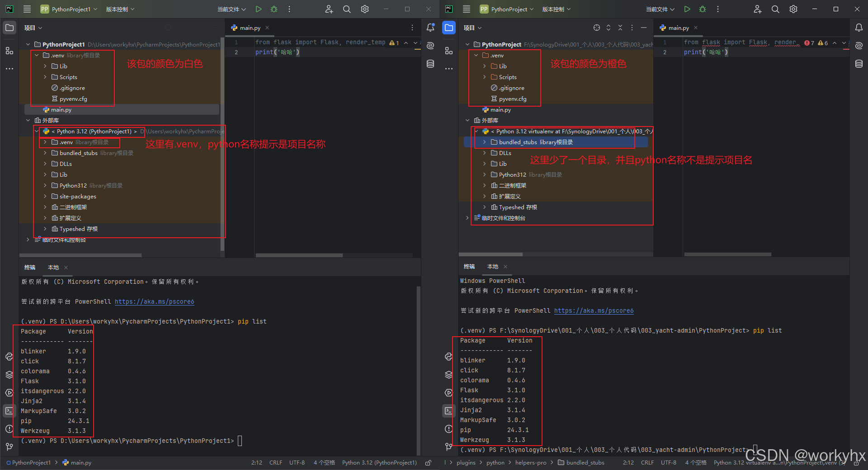Select 本地 terminal tab in left window
Screen dimensions: 868x470
coord(53,267)
